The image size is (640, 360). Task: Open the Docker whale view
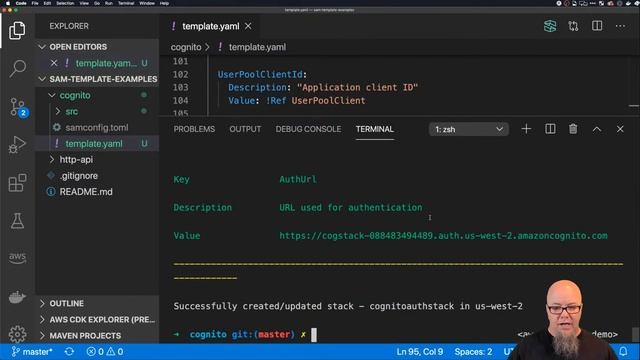click(x=17, y=297)
